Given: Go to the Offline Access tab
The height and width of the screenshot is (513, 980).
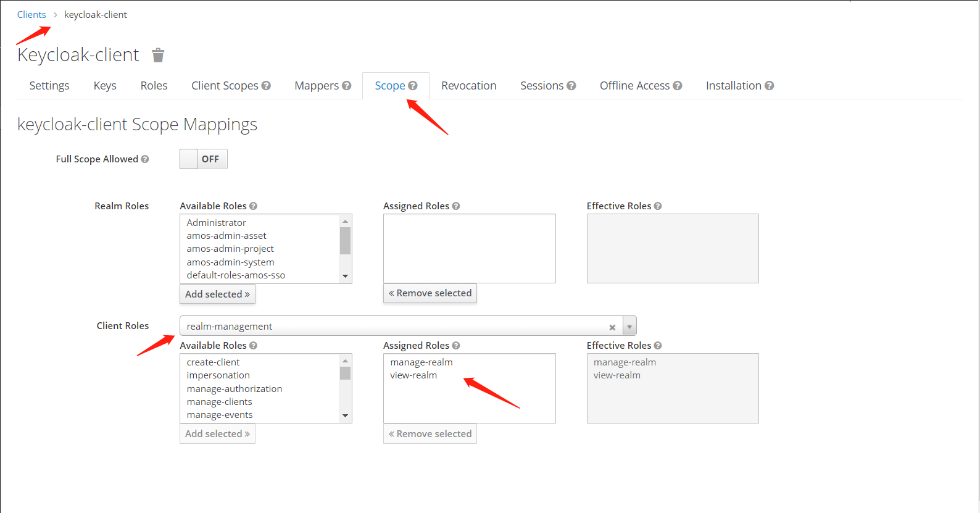Looking at the screenshot, I should click(x=634, y=86).
